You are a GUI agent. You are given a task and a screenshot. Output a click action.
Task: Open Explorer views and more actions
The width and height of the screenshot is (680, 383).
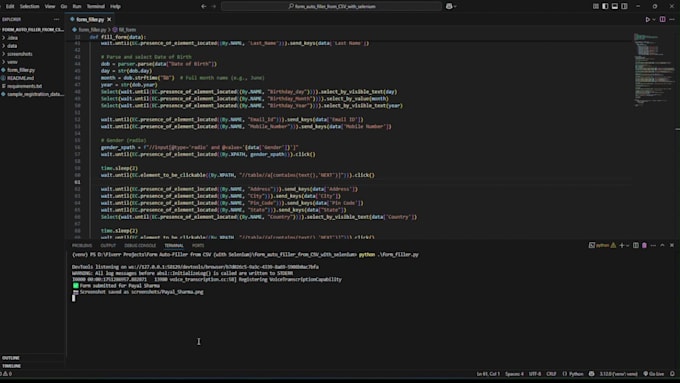(56, 20)
